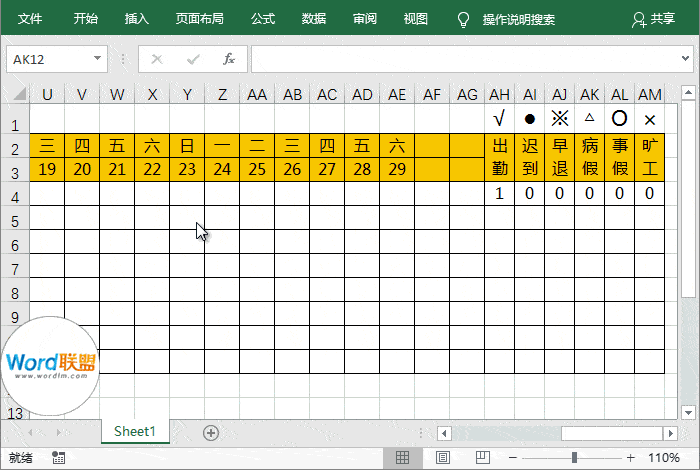Screen dimensions: 700x470
Task: Click the cell with date 23
Action: pyautogui.click(x=187, y=169)
